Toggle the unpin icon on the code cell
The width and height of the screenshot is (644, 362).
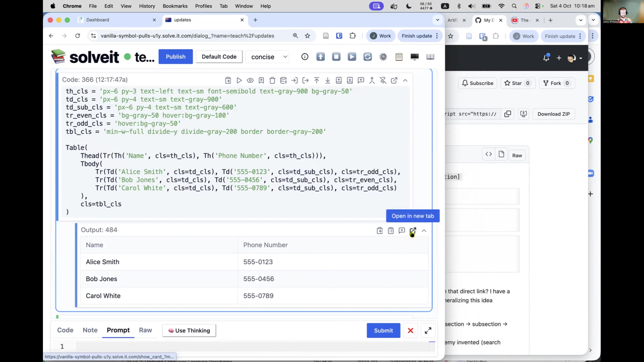point(383,80)
